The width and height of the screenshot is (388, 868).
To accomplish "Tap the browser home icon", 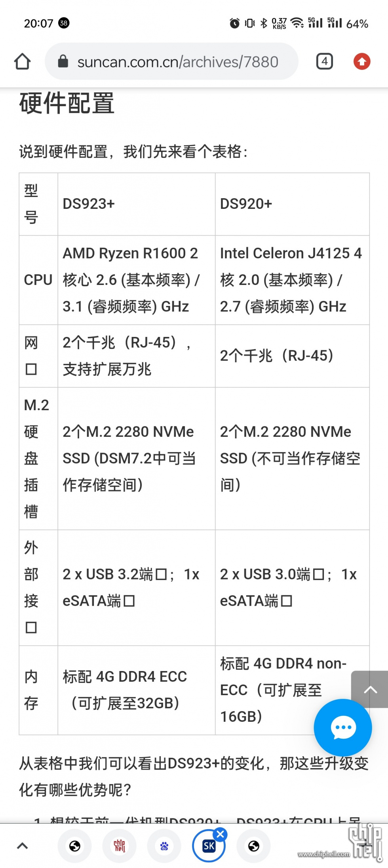I will coord(22,61).
